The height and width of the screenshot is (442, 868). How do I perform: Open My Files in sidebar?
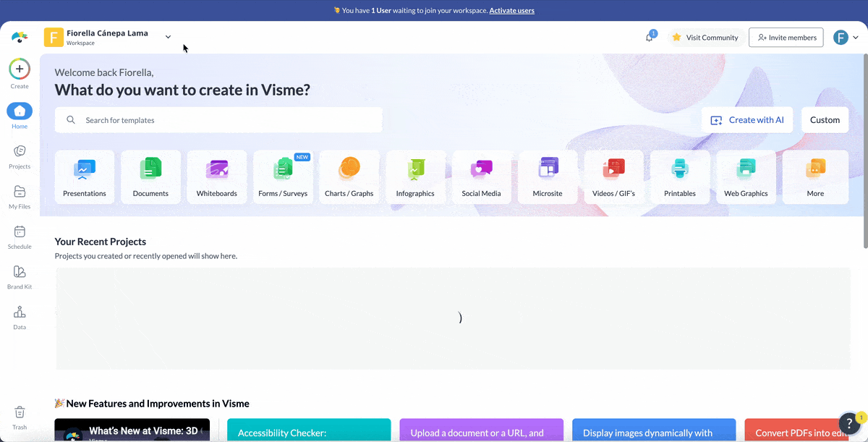click(x=20, y=197)
